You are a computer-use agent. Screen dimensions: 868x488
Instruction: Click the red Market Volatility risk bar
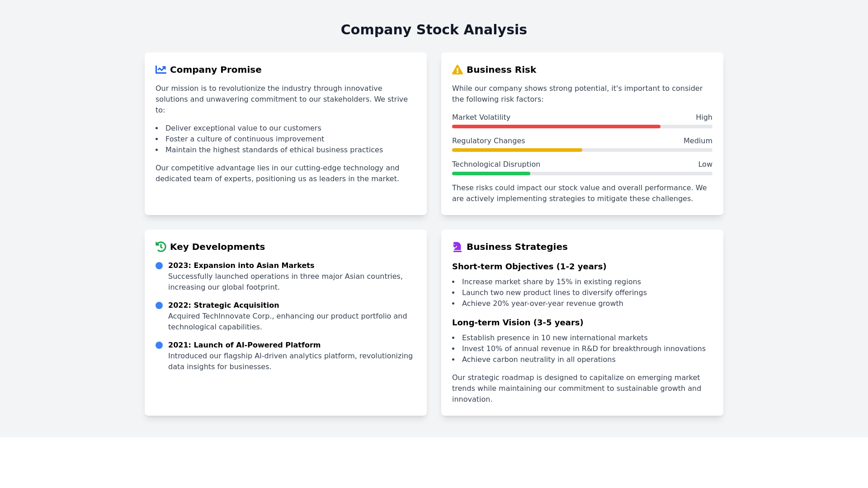pos(556,127)
